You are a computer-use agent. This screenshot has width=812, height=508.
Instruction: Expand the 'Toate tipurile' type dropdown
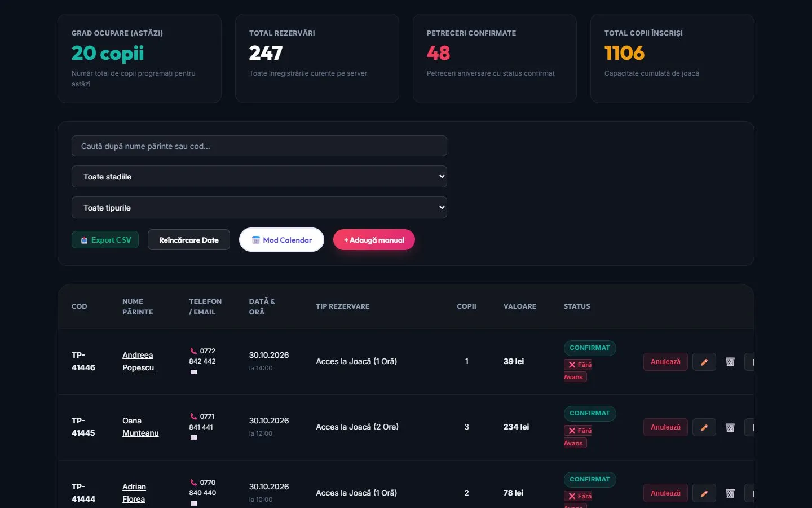point(259,208)
